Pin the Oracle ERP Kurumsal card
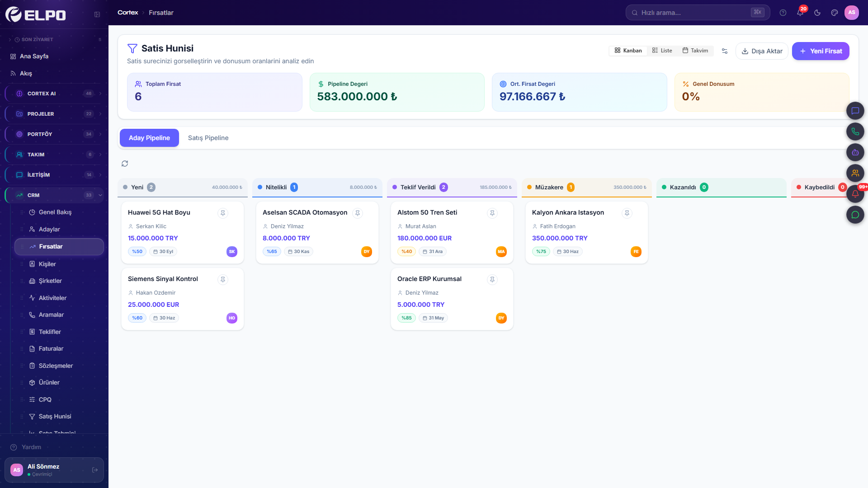This screenshot has width=868, height=488. pos(492,279)
